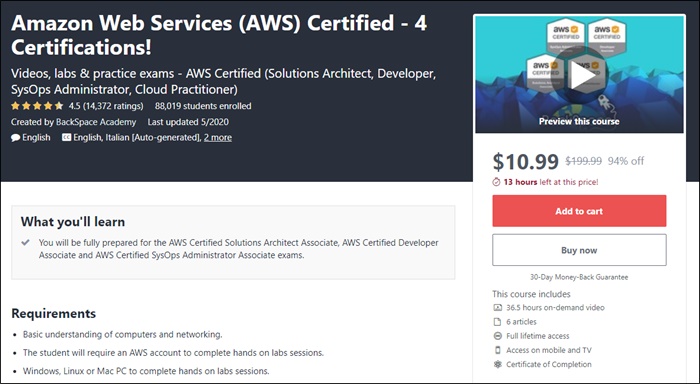The width and height of the screenshot is (700, 384).
Task: Click the speech bubble language icon
Action: [16, 138]
